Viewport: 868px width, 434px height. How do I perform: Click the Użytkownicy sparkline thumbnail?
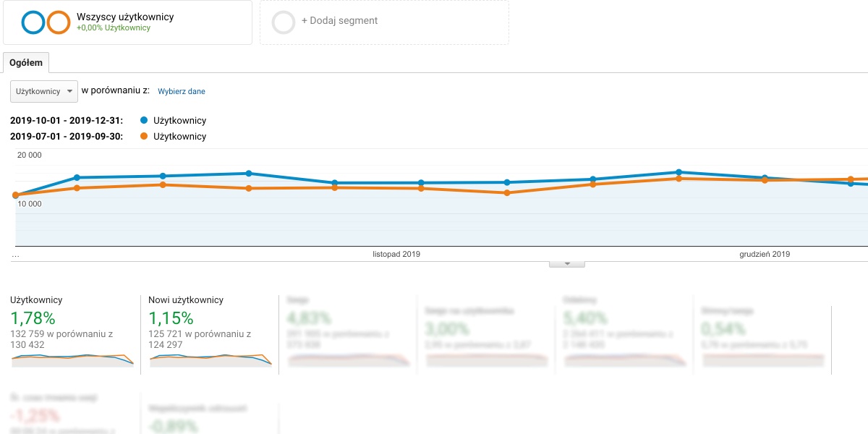[x=72, y=359]
